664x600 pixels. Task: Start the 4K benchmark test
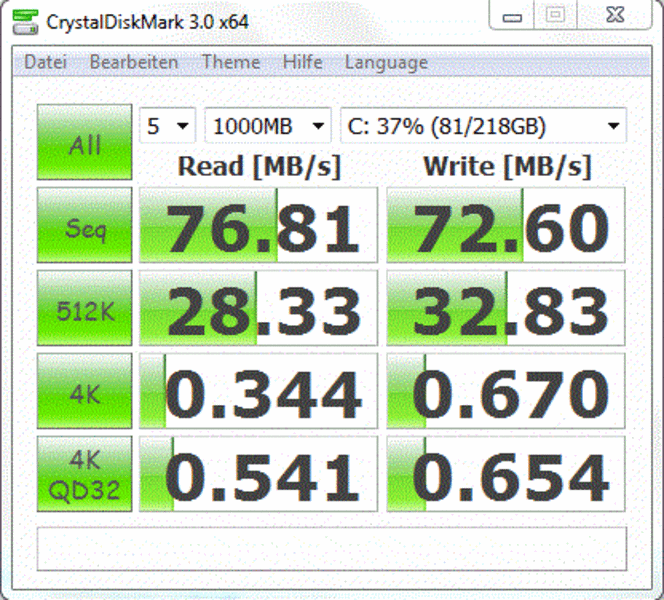84,391
